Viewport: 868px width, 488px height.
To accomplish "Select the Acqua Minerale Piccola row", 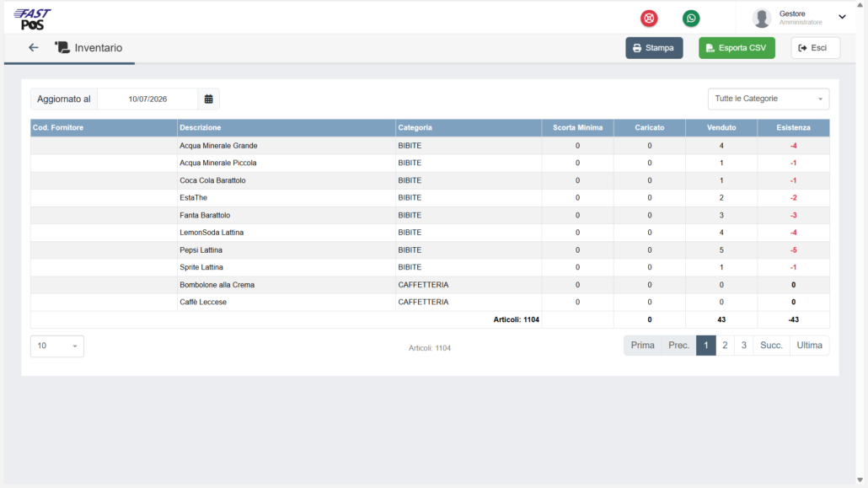I will pyautogui.click(x=430, y=163).
